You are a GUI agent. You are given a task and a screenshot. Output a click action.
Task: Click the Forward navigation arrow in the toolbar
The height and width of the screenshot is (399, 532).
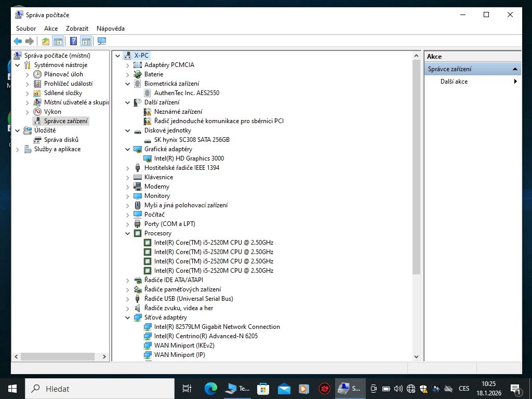30,41
